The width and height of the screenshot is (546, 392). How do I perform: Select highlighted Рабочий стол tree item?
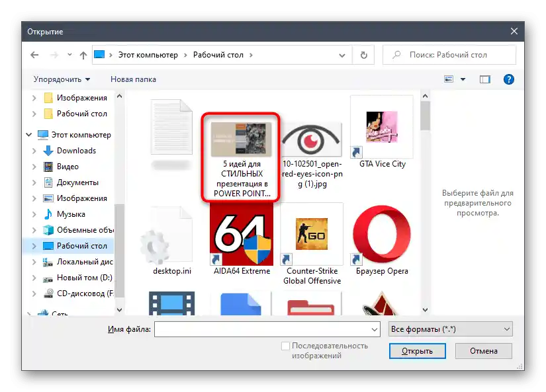point(75,246)
